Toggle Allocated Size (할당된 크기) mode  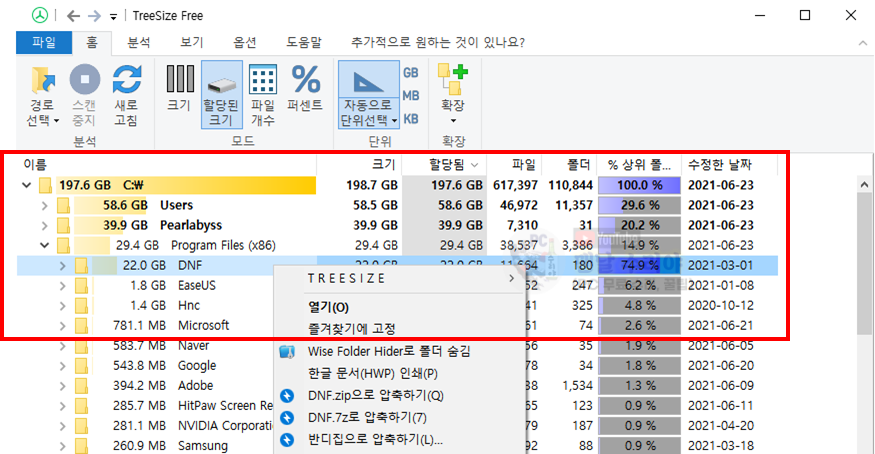(x=222, y=95)
